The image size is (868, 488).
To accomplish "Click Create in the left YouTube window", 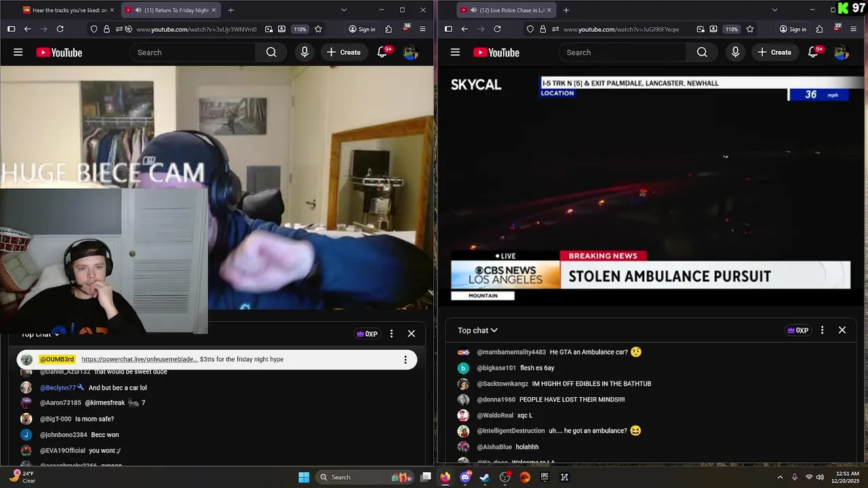I will click(344, 52).
